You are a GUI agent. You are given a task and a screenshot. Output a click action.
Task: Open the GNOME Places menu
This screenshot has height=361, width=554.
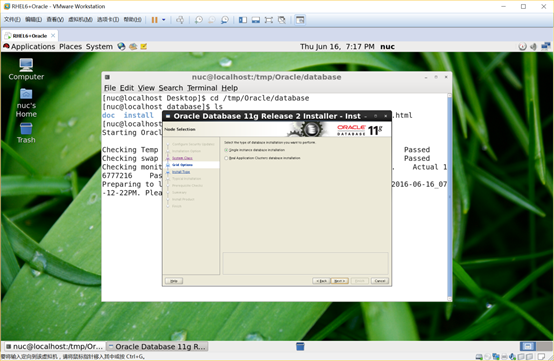tap(70, 46)
